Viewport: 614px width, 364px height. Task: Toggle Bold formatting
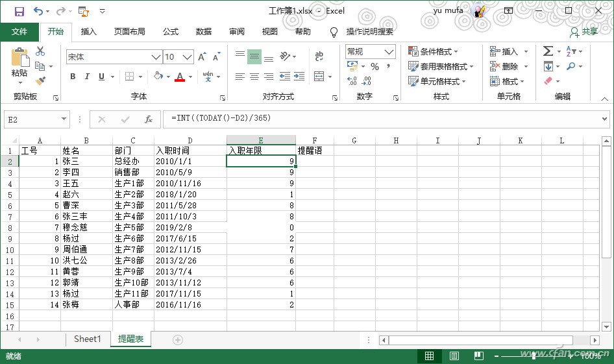tap(73, 77)
